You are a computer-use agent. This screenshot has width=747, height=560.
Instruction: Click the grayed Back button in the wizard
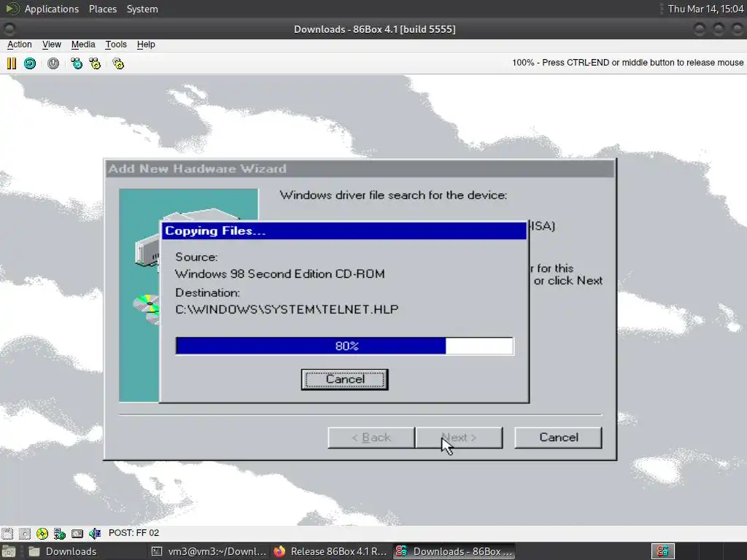371,437
